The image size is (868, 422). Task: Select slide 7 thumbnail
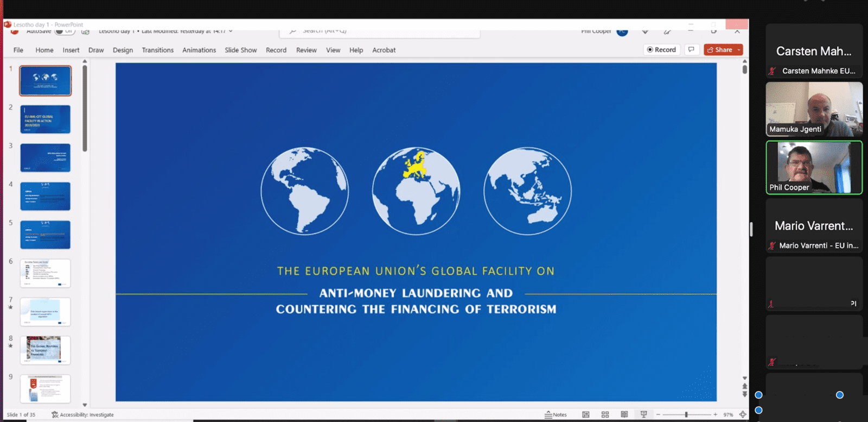pos(46,312)
